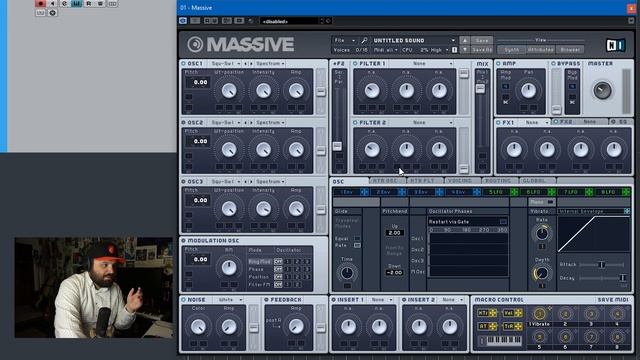Click the plugin activate icon in host toolbar
The height and width of the screenshot is (360, 640).
point(183,21)
